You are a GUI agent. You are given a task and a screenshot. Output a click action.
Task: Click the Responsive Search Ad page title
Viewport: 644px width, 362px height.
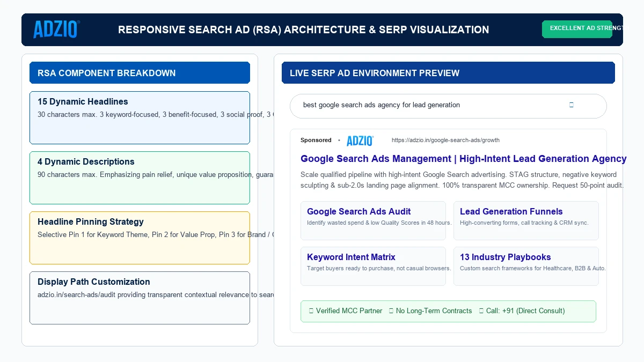(304, 30)
